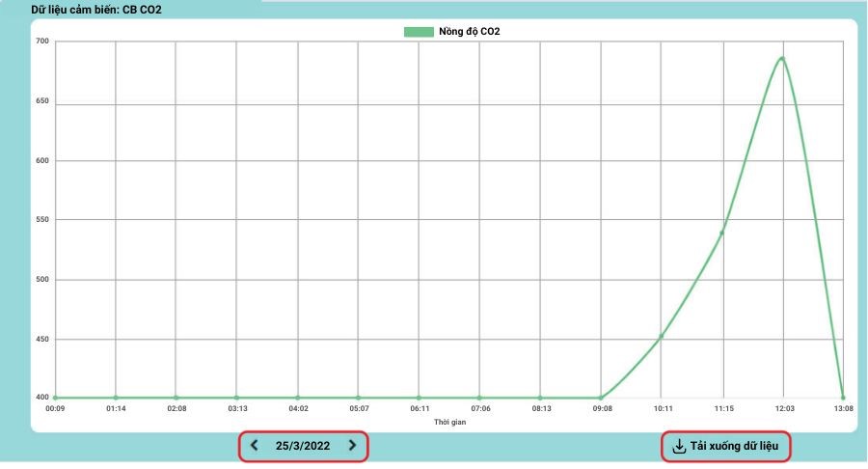
Task: Select the data point at 05:07
Action: 358,398
